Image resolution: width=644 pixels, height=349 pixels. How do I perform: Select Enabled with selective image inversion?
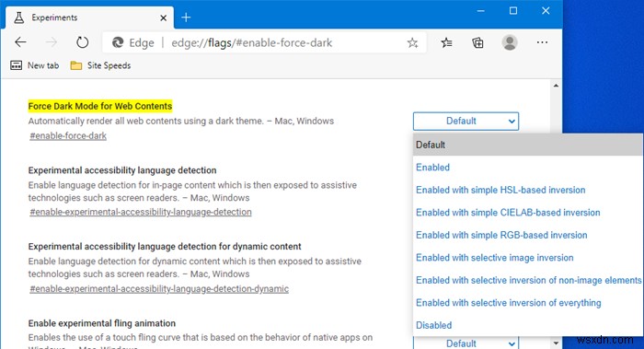click(x=528, y=258)
